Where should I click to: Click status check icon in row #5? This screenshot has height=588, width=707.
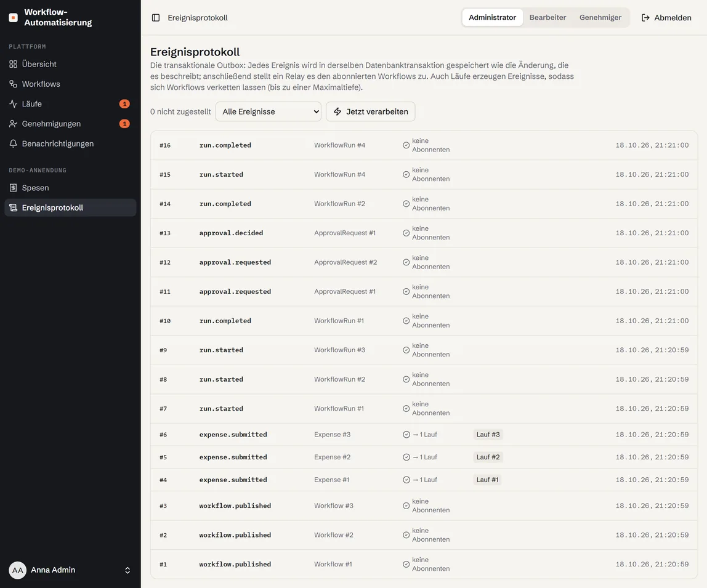click(x=406, y=457)
